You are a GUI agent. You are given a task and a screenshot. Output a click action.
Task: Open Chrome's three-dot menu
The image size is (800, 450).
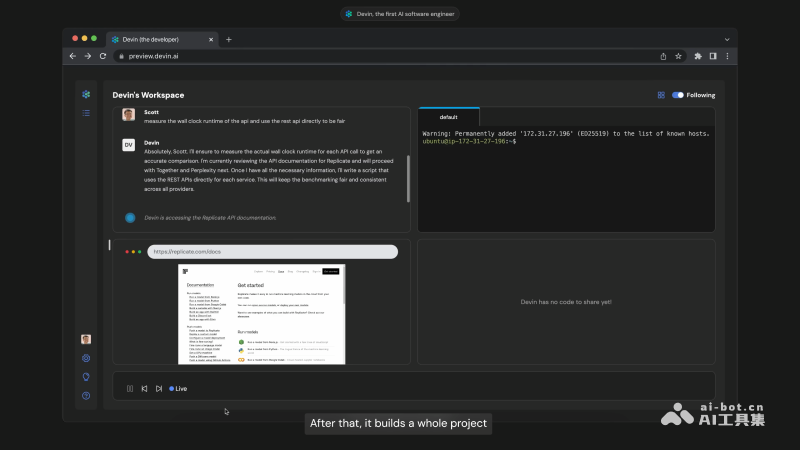(728, 56)
